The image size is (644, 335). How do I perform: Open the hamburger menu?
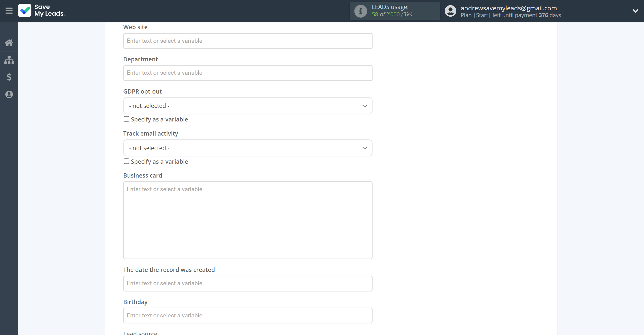pos(9,11)
